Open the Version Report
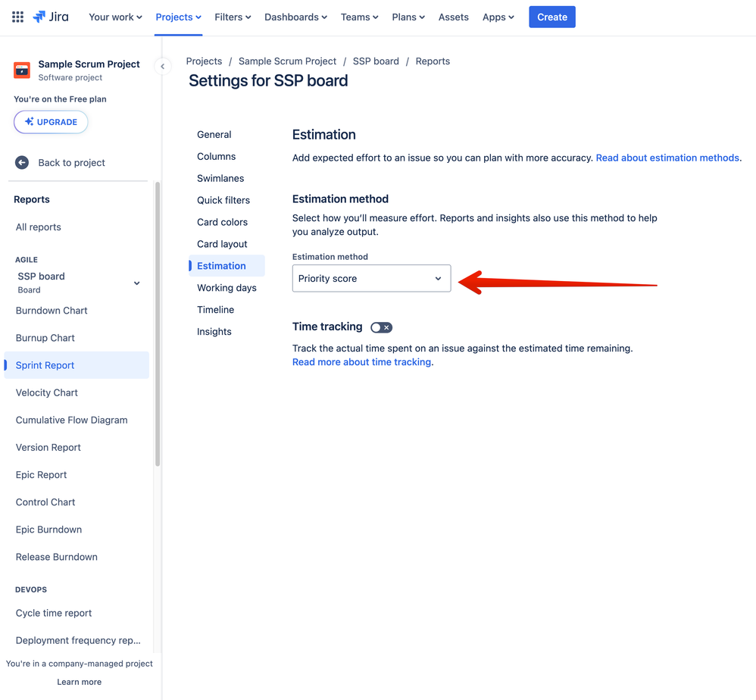The height and width of the screenshot is (700, 756). (x=48, y=448)
